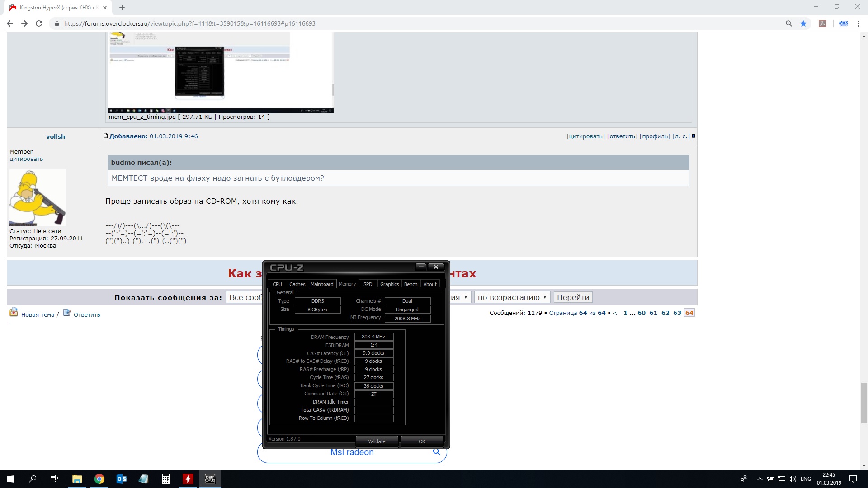This screenshot has width=868, height=488.
Task: Switch to the SPD tab in CPU-Z
Action: click(x=368, y=284)
